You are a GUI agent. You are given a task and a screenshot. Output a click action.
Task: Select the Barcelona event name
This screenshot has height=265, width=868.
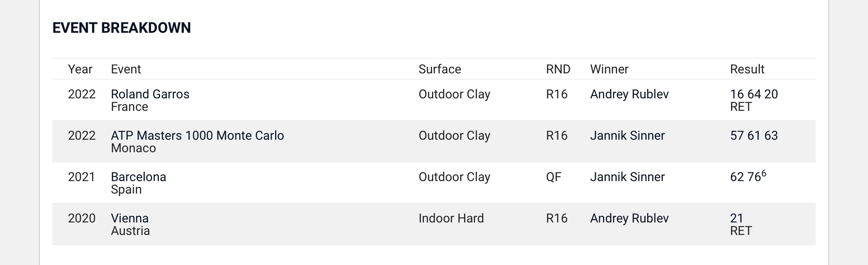[x=138, y=177]
